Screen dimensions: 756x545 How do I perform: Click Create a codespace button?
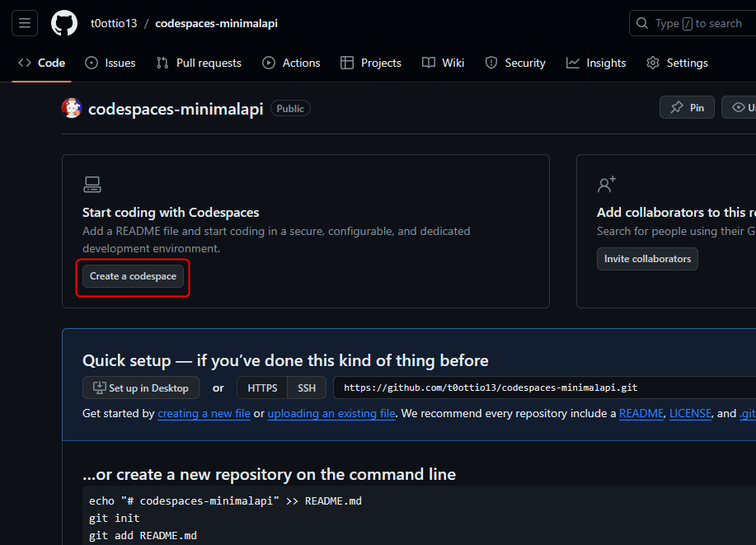(x=133, y=276)
